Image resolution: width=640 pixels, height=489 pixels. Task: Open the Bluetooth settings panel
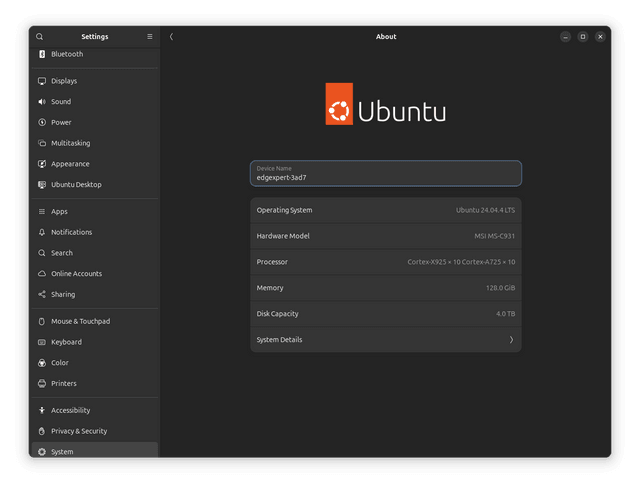point(95,54)
